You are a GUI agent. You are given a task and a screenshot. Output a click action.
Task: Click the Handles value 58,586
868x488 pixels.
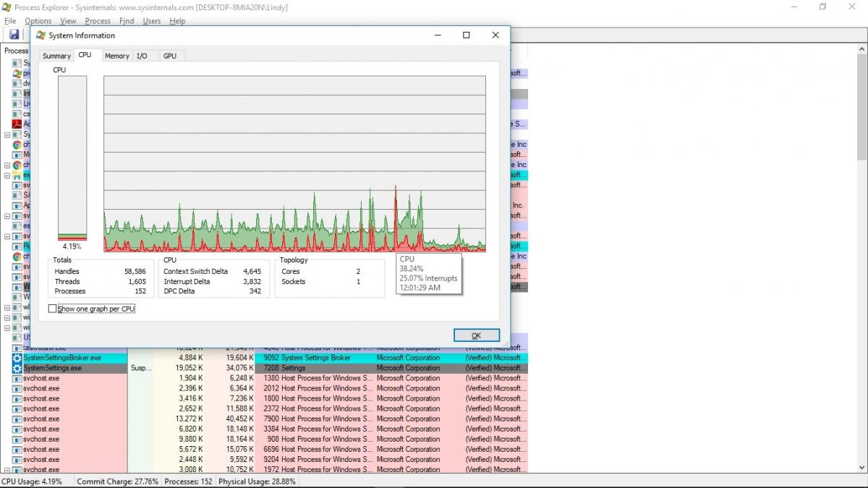coord(135,272)
